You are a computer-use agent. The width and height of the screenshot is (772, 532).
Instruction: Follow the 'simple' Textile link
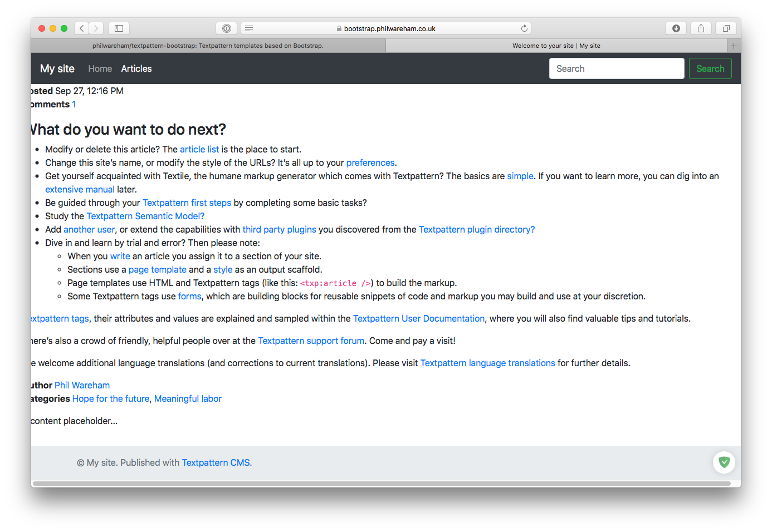click(520, 176)
